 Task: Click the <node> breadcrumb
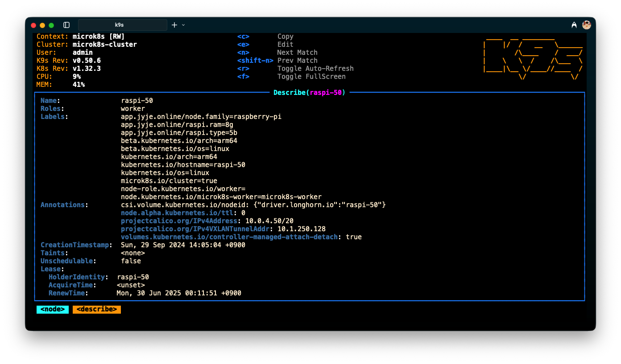tap(53, 309)
